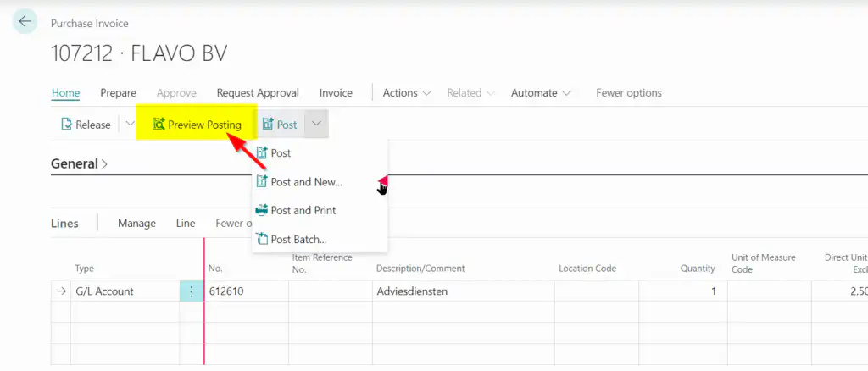Click Manage in Lines section

click(136, 224)
